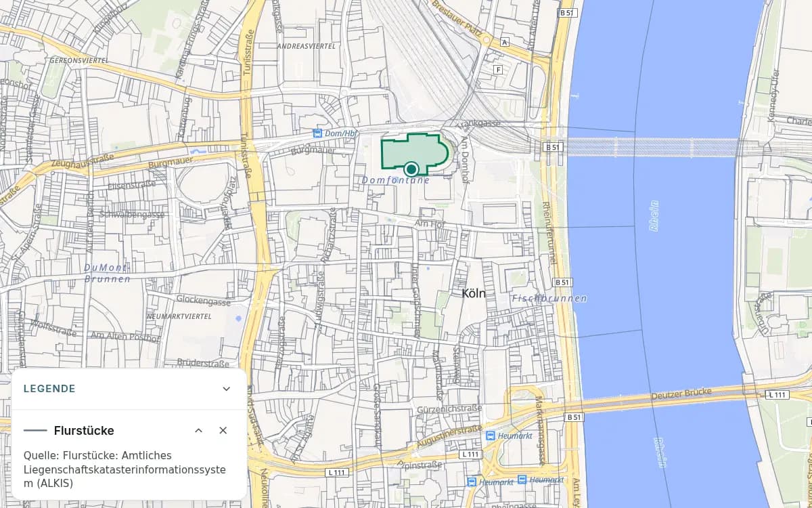
Task: Click the Heumarkt bus icon beside Pipinstraße
Action: tap(472, 482)
